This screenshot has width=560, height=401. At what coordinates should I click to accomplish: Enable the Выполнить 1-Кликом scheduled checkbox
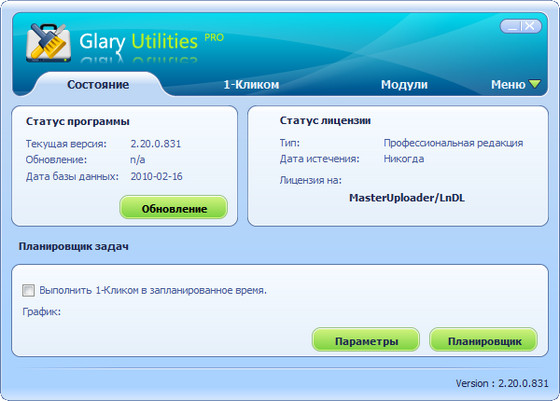(29, 290)
